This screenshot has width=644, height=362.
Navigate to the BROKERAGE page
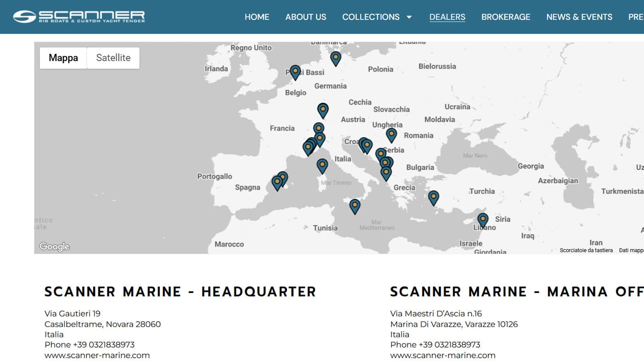coord(506,17)
